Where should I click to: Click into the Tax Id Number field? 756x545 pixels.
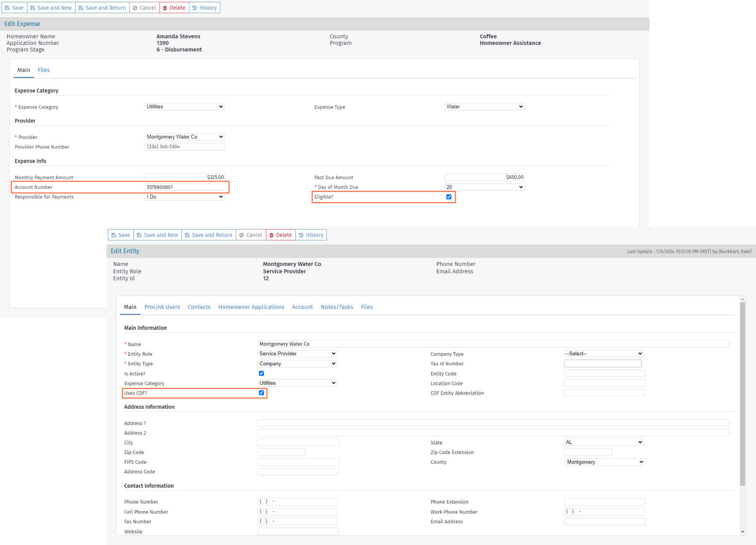(x=602, y=363)
